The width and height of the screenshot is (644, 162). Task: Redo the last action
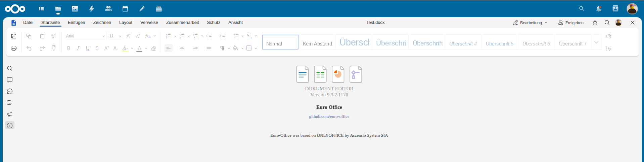point(42,48)
